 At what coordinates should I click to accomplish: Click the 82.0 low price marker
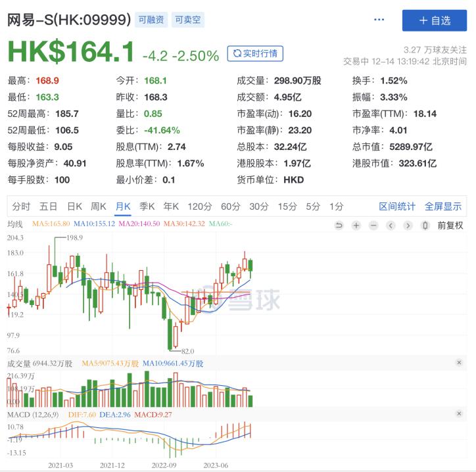[x=187, y=351]
